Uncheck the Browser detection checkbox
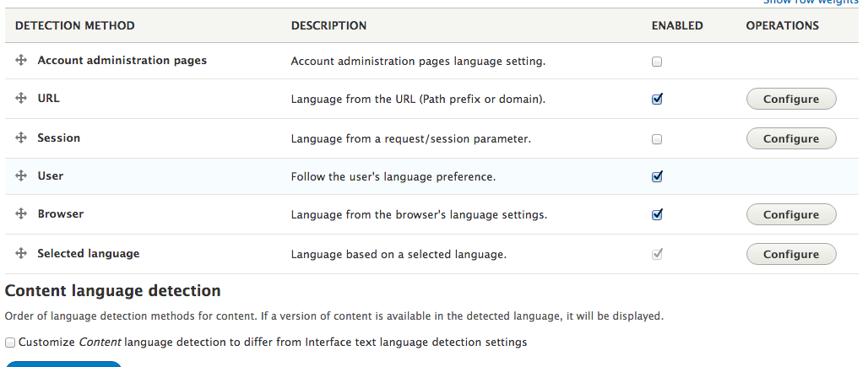This screenshot has height=367, width=868. click(x=657, y=214)
